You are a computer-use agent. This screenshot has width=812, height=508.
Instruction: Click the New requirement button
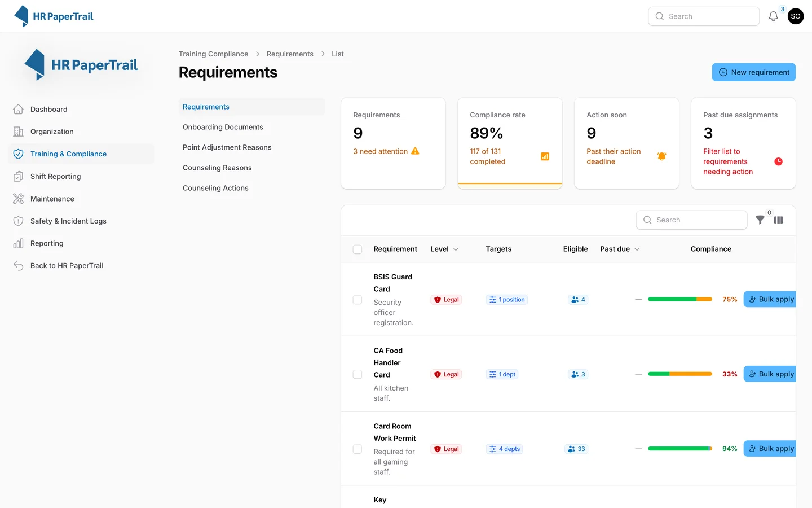coord(754,72)
